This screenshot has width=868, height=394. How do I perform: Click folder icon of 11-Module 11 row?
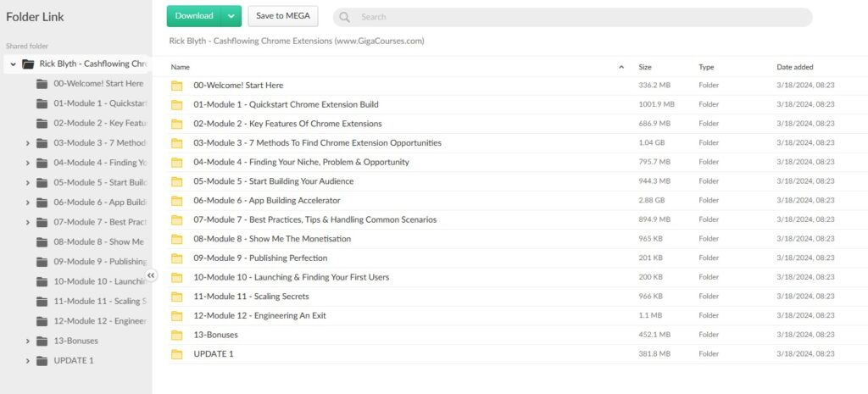coord(176,297)
